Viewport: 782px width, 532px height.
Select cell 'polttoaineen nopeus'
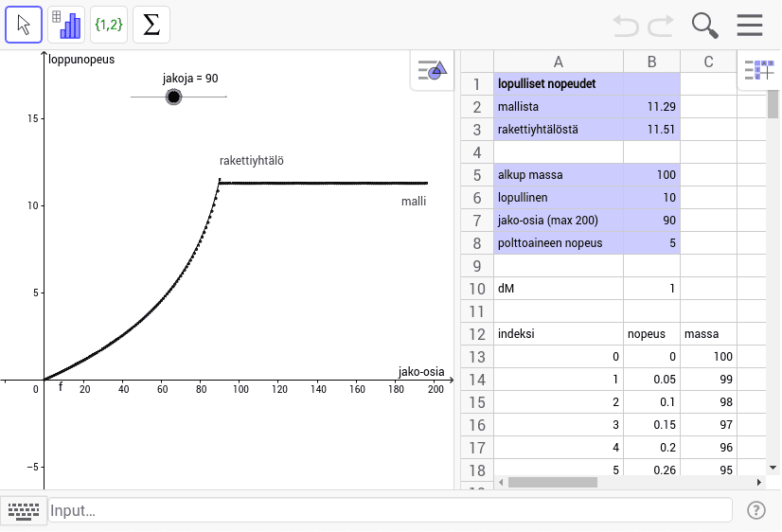point(559,243)
